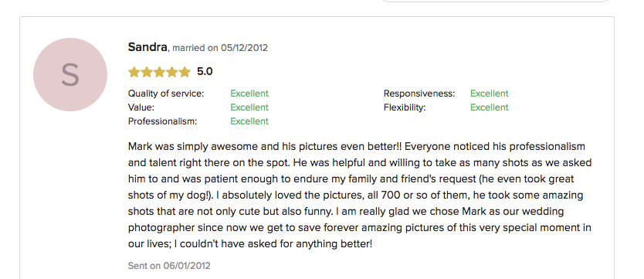Click the first gold rating star

click(134, 72)
